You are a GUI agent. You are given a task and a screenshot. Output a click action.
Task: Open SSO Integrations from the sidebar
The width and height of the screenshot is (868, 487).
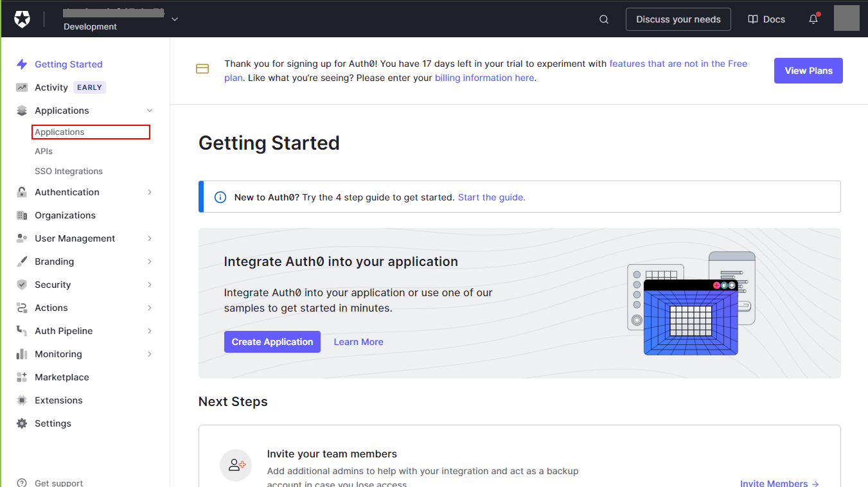(x=69, y=171)
